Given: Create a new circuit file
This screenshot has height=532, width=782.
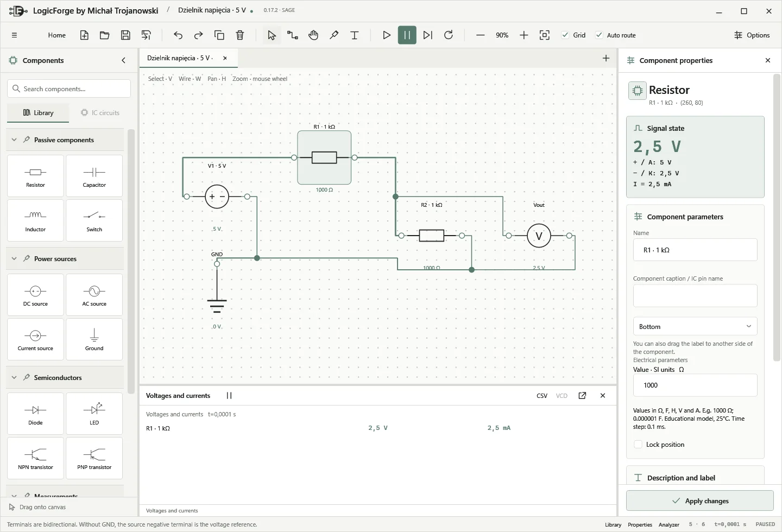Looking at the screenshot, I should click(84, 35).
